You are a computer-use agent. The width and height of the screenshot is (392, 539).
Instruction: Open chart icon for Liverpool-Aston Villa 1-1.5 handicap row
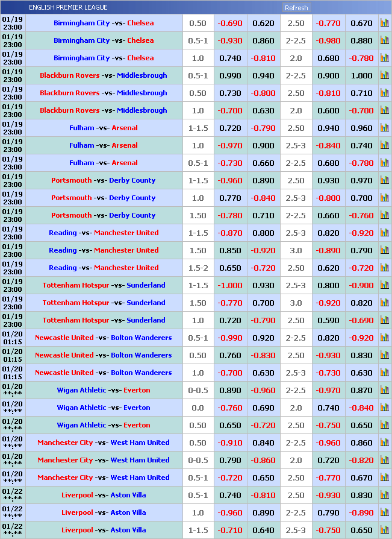coord(384,531)
